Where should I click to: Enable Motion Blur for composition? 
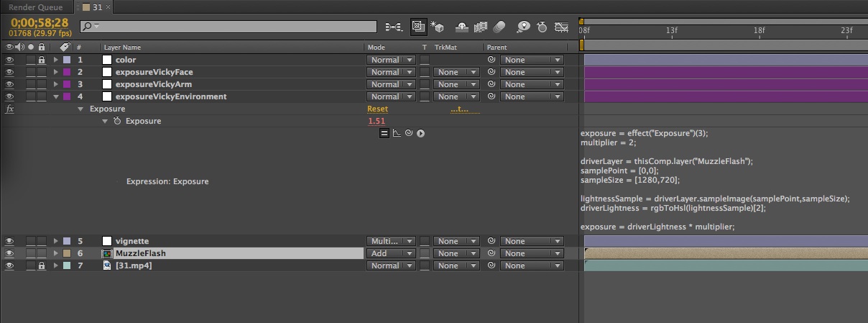pyautogui.click(x=499, y=27)
